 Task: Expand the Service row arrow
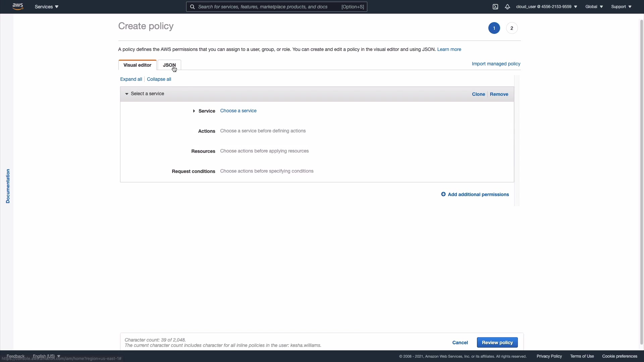(x=194, y=111)
